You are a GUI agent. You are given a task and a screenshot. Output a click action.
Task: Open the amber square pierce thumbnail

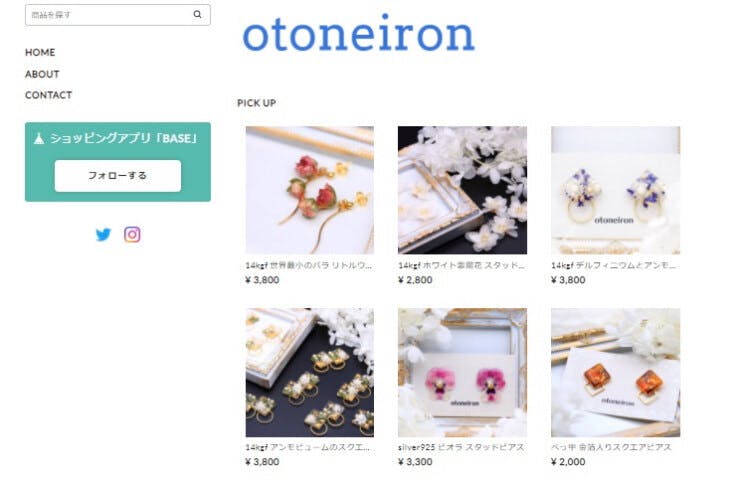tap(615, 373)
